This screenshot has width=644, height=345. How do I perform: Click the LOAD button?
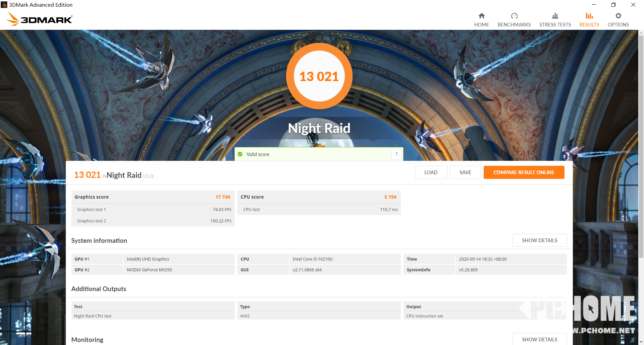point(431,172)
